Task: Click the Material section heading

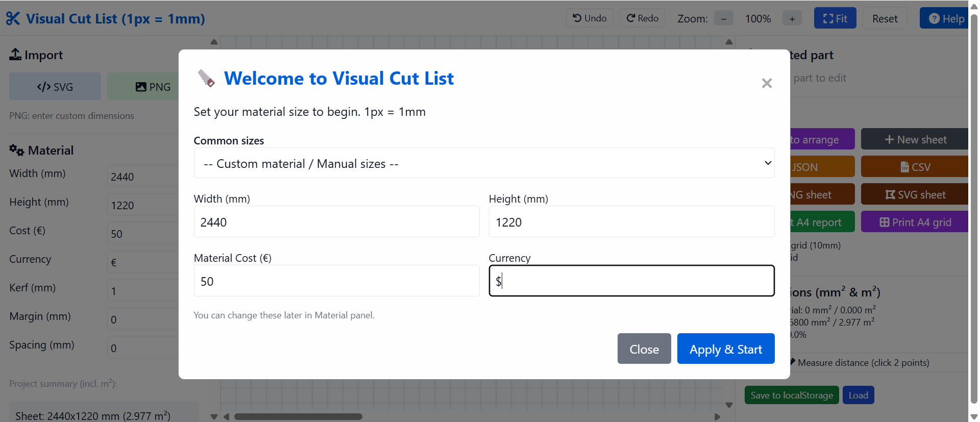Action: tap(41, 150)
